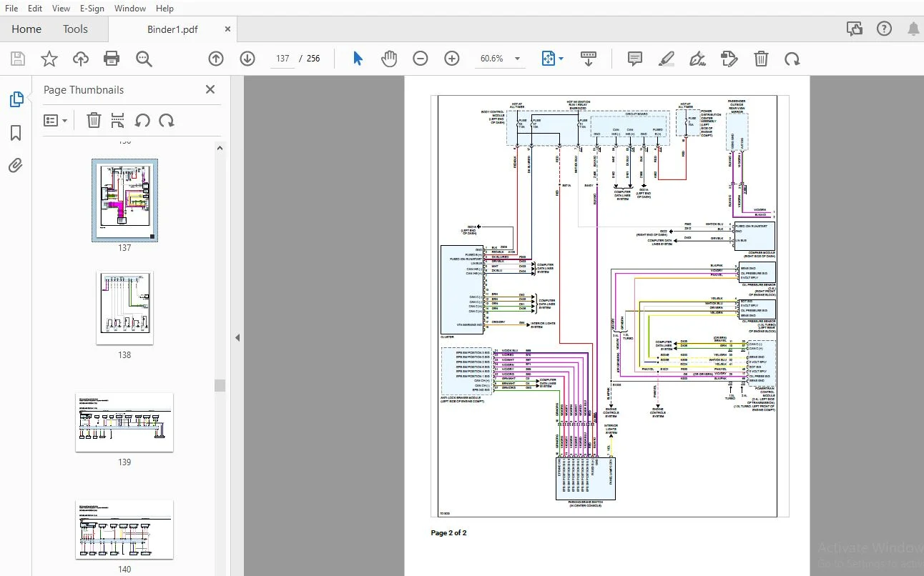Open the Page Thumbnails panel icon
This screenshot has width=924, height=576.
pyautogui.click(x=16, y=100)
